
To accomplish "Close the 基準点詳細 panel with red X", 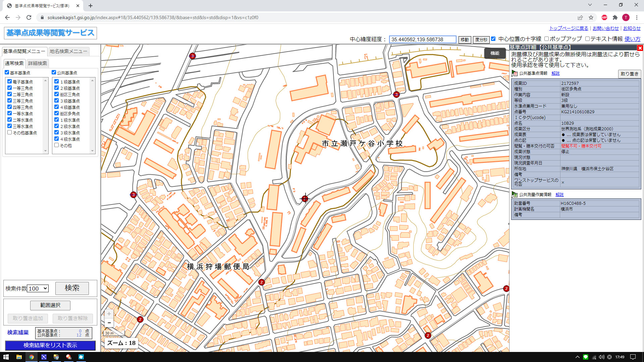I will pyautogui.click(x=640, y=48).
